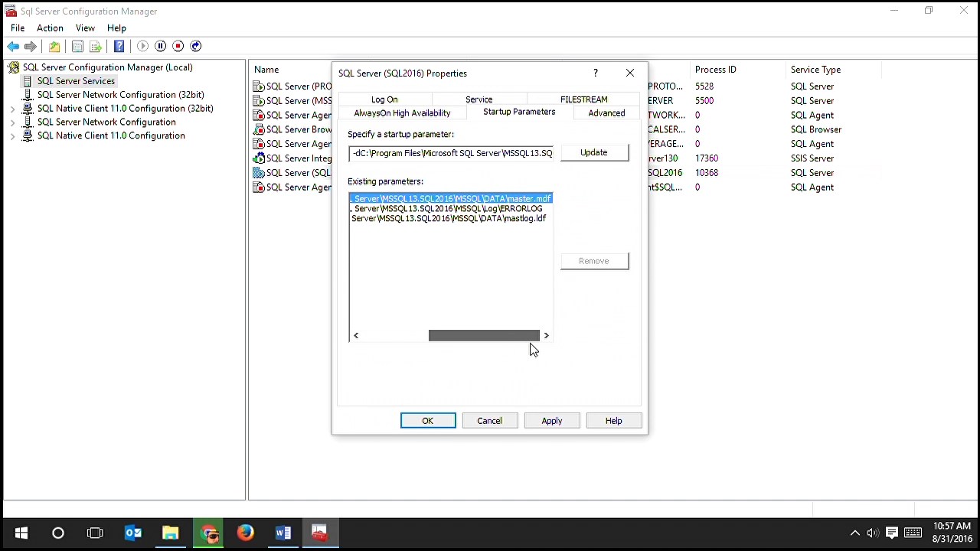Screen dimensions: 980x551
Task: Switch to AlwaysOn High Availability tab
Action: [402, 113]
